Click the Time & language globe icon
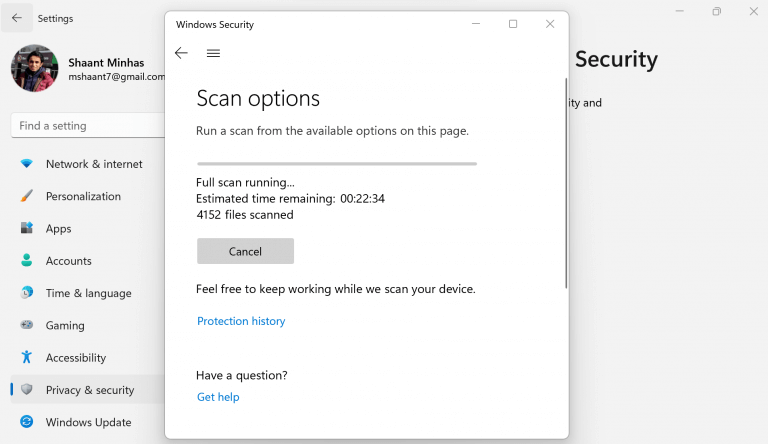Screen dimensions: 768x444 click(x=27, y=293)
